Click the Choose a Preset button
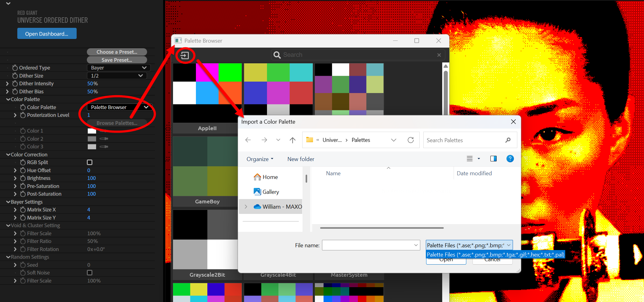This screenshot has width=644, height=302. [117, 52]
